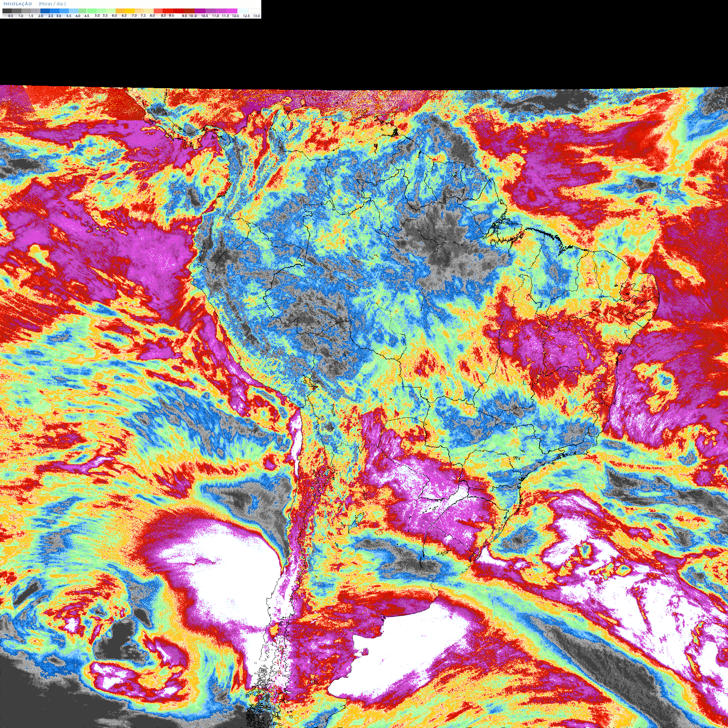This screenshot has width=728, height=728.
Task: Click the 2.5 legend value
Action: click(x=51, y=16)
